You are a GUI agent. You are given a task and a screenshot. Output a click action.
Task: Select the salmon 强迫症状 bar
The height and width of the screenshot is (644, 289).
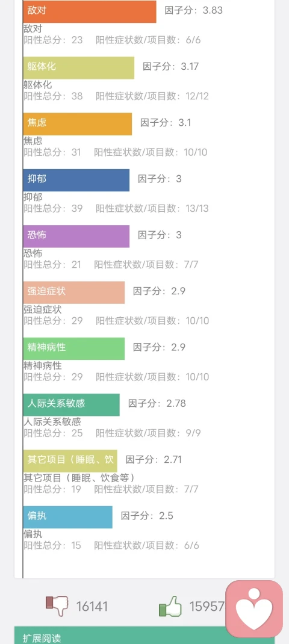pos(73,293)
